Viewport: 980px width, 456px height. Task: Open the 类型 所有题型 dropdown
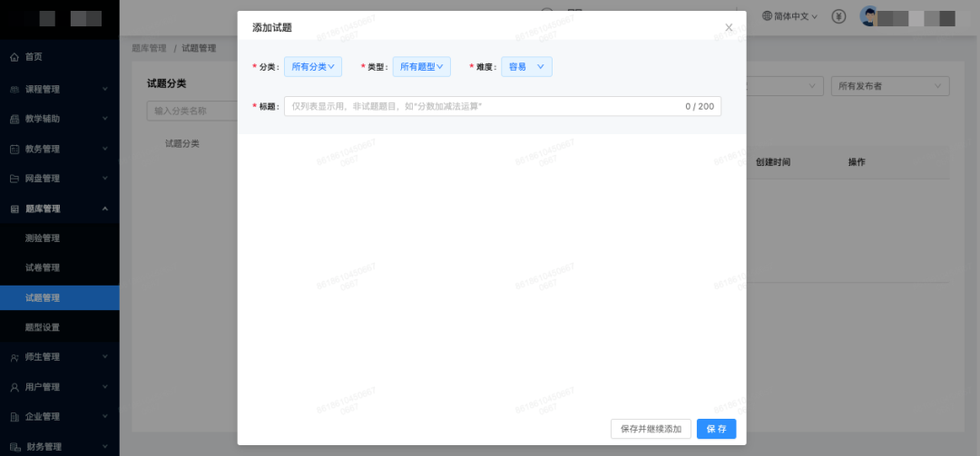[x=422, y=66]
